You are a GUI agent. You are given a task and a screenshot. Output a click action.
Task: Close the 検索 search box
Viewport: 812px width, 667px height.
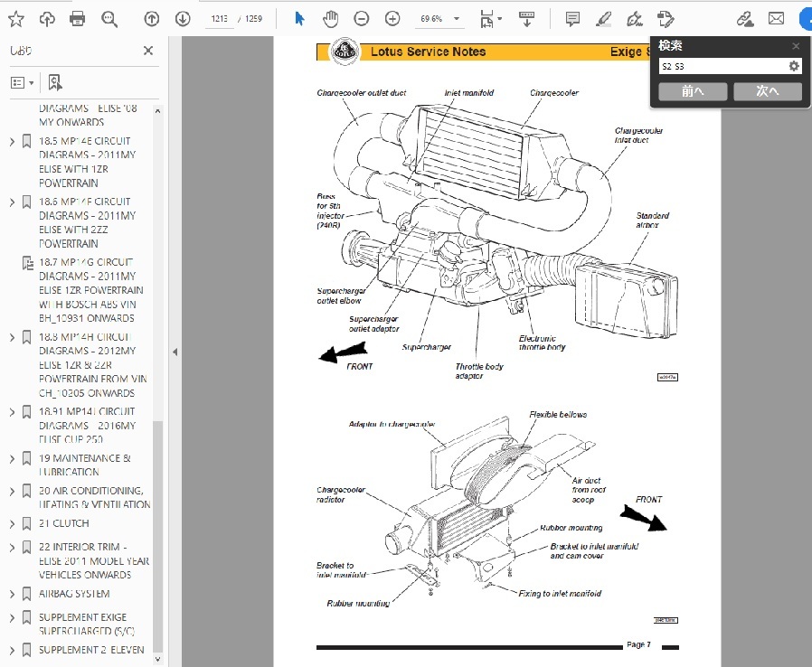(796, 46)
